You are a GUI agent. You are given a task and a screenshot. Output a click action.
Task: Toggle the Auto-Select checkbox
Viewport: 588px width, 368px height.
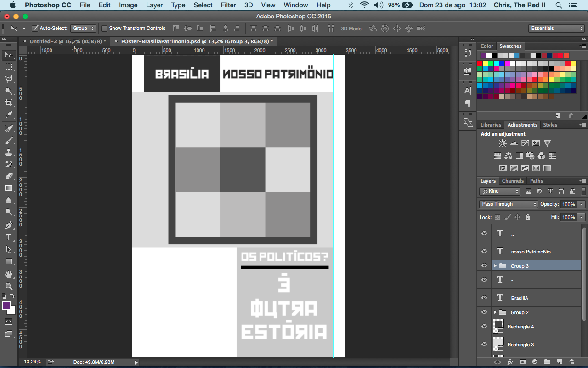tap(35, 29)
